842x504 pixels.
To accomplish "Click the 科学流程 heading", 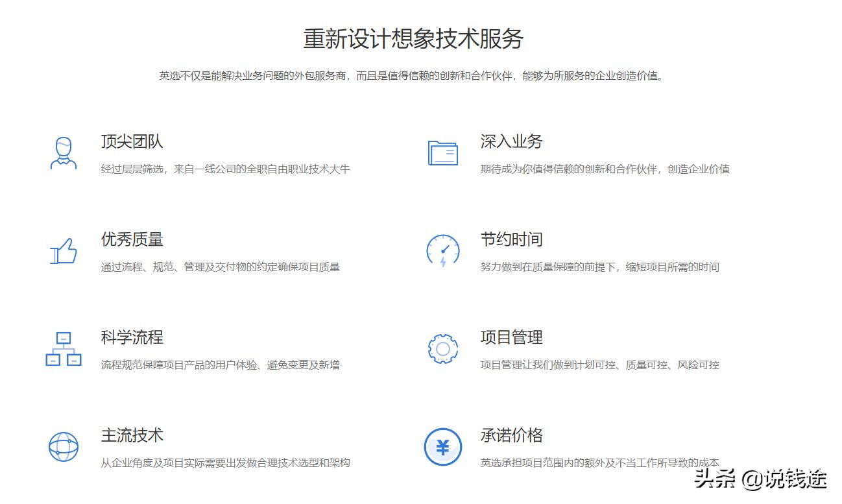I will [x=132, y=337].
